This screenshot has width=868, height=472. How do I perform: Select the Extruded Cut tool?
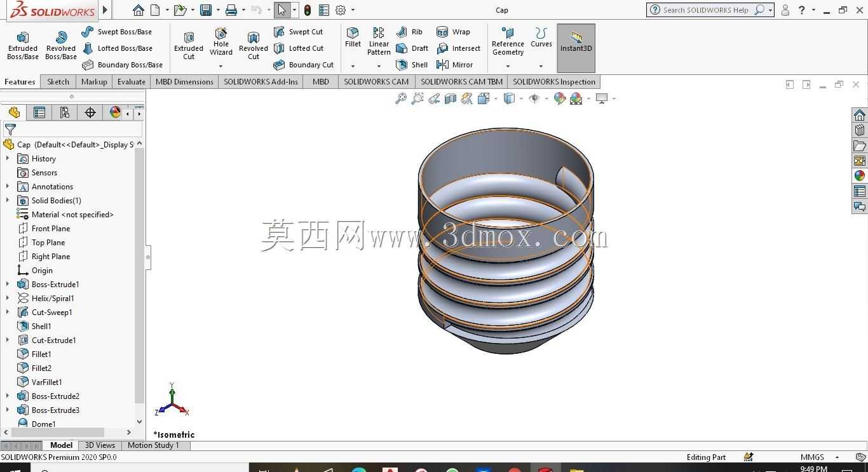point(189,46)
